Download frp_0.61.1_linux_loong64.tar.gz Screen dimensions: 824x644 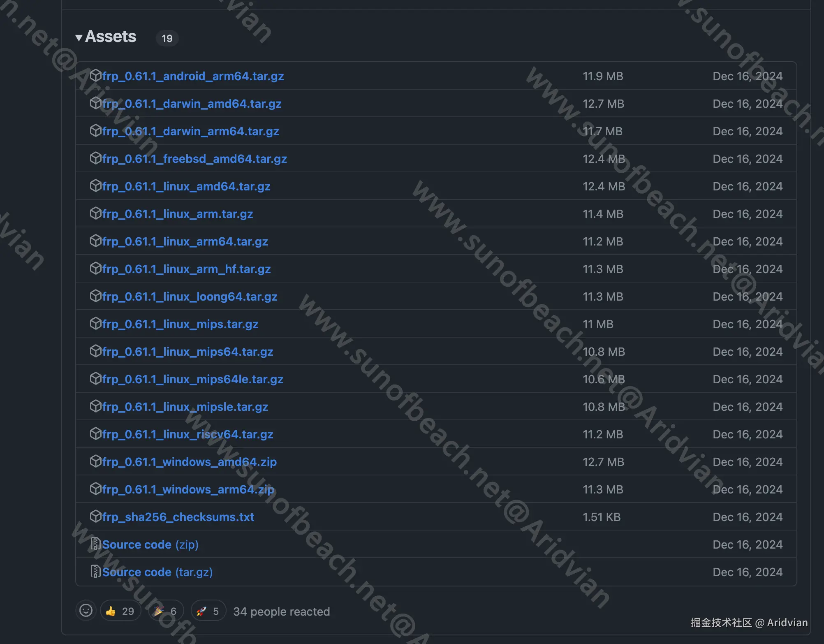click(x=190, y=297)
